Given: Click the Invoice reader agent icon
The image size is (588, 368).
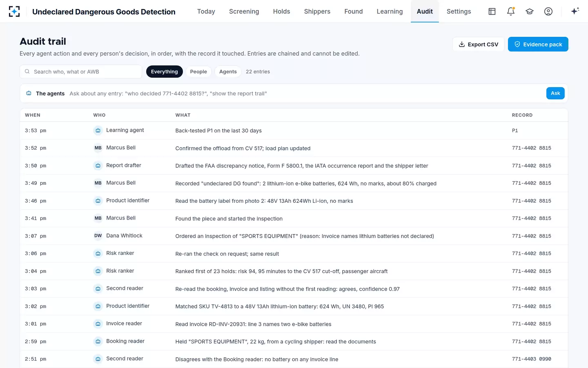Looking at the screenshot, I should (x=98, y=324).
